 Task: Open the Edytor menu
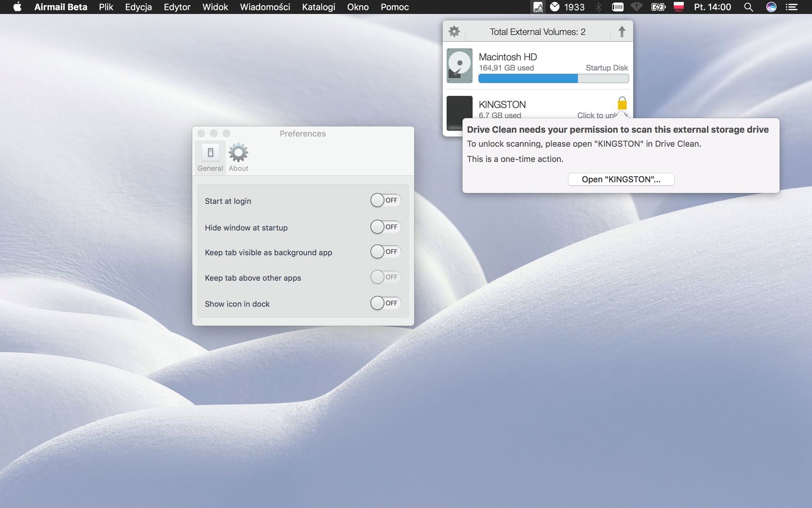177,7
